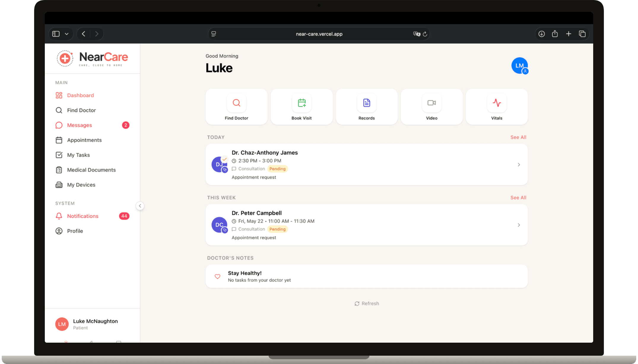Click the Notifications badge showing 44

point(124,216)
